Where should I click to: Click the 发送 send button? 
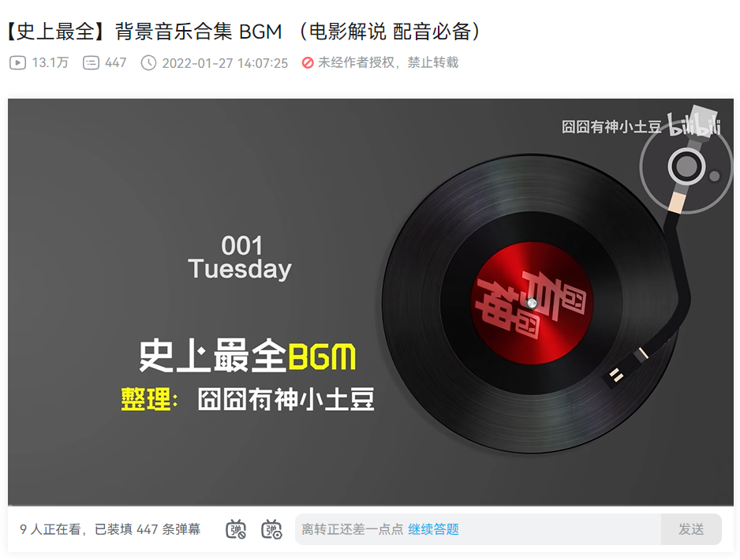(x=691, y=529)
